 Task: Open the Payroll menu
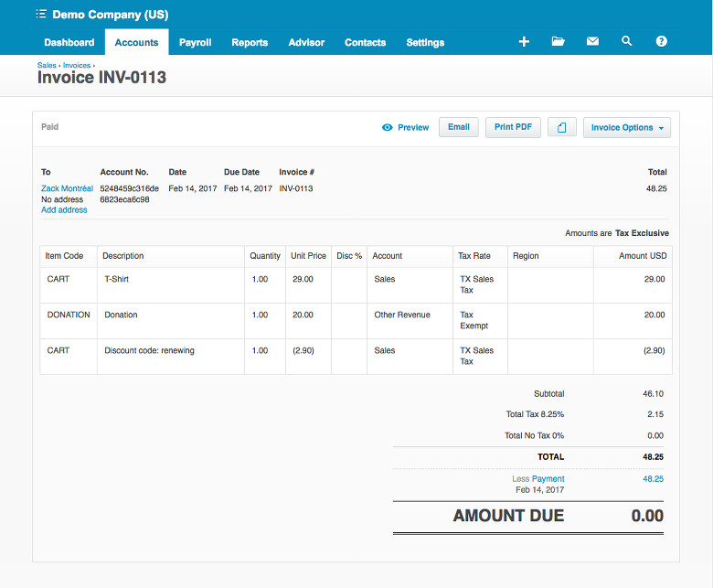pos(195,42)
